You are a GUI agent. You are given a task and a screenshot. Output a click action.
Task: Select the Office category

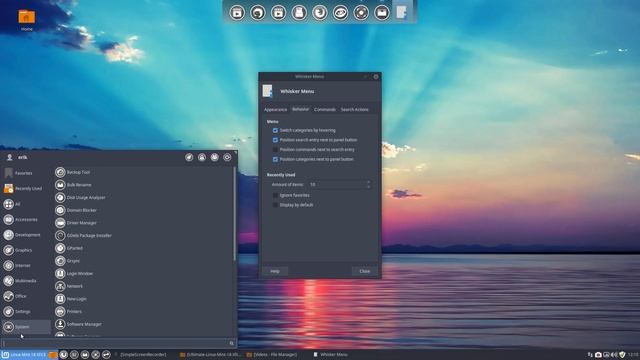pos(26,296)
